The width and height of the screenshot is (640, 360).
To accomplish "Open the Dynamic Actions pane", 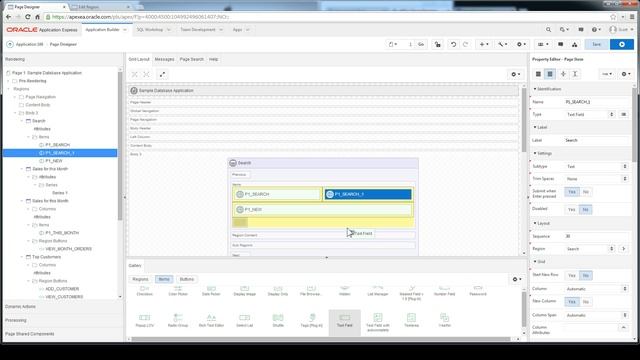I will tap(20, 307).
